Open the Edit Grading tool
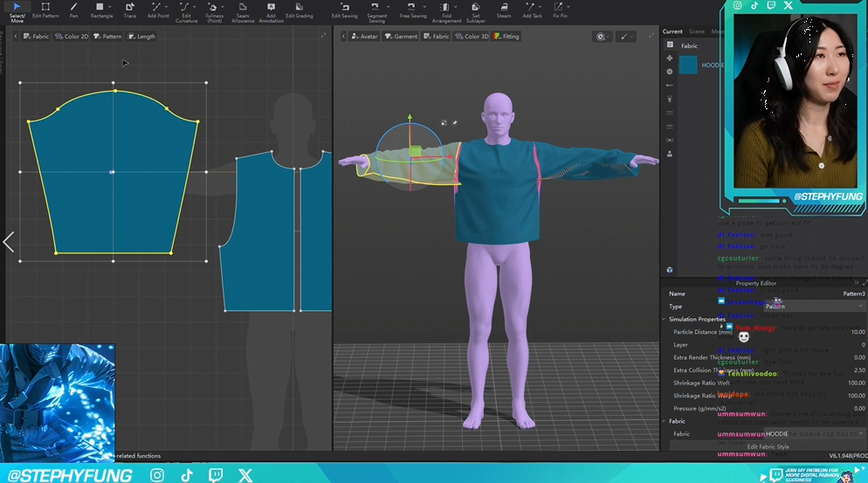Viewport: 868px width, 483px height. coord(299,10)
